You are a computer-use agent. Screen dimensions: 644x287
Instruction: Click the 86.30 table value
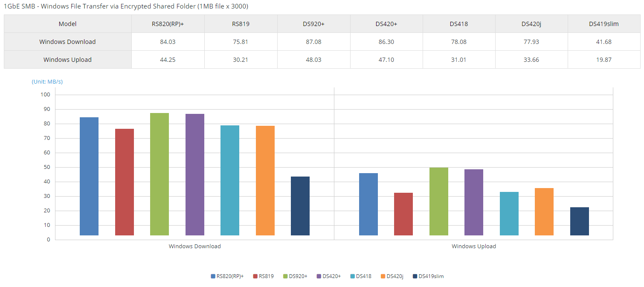tap(386, 42)
